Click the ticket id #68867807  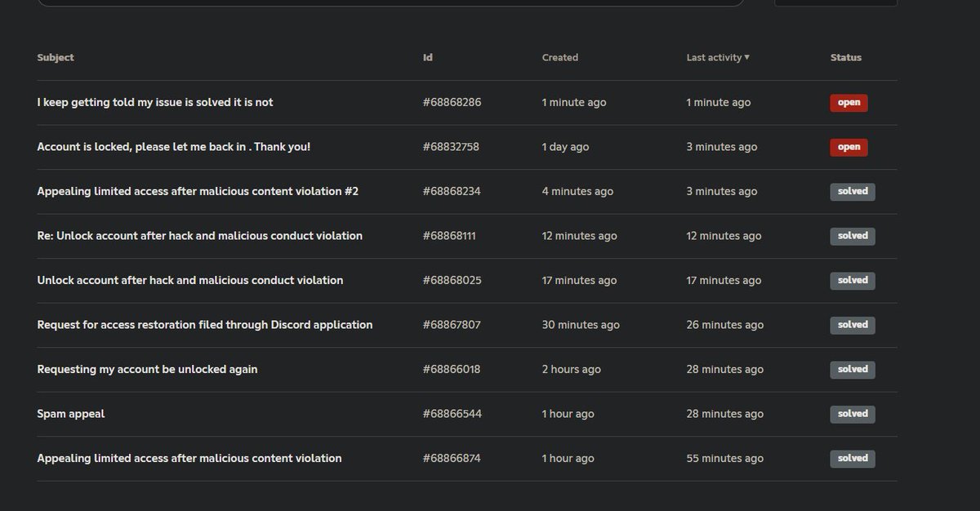pos(452,325)
